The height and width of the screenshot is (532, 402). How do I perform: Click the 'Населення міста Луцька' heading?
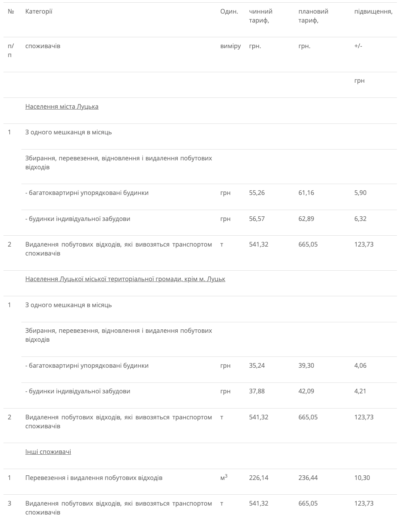coord(62,106)
